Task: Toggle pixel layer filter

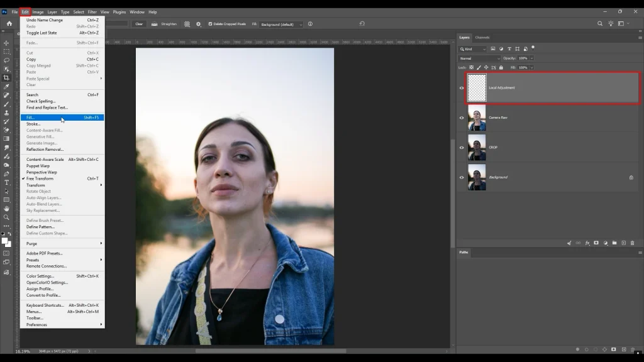Action: pos(493,49)
